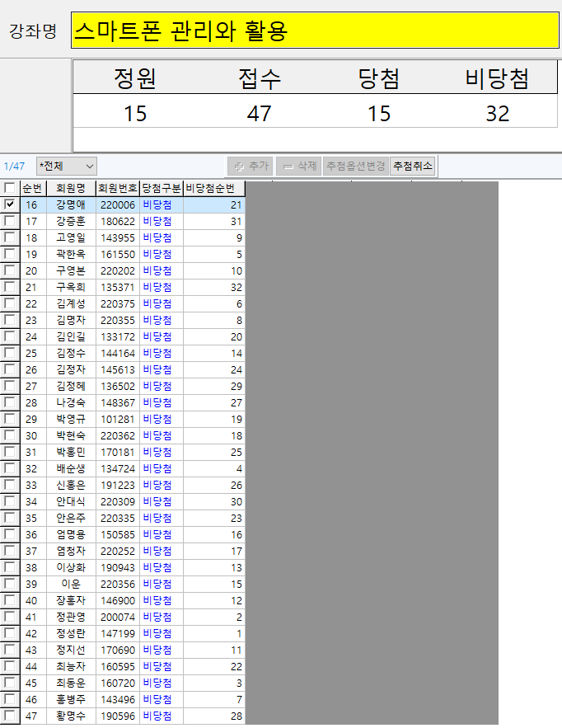This screenshot has width=562, height=728.
Task: Select the name 김정자
Action: click(x=71, y=369)
